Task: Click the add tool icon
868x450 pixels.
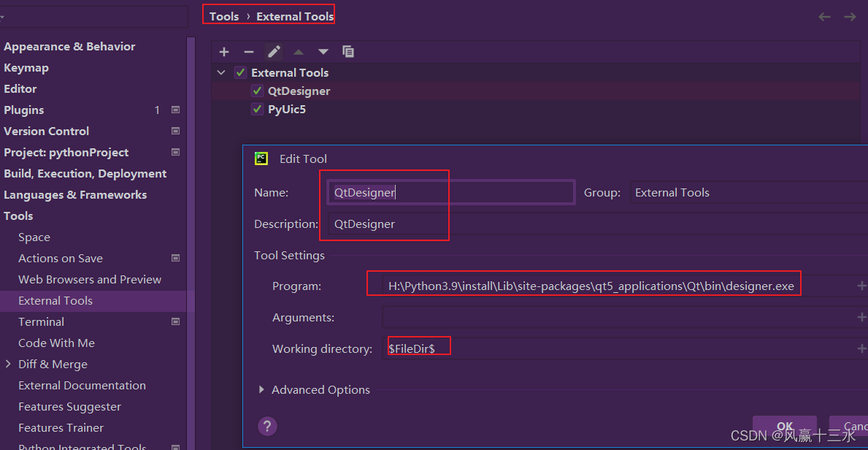Action: coord(223,51)
